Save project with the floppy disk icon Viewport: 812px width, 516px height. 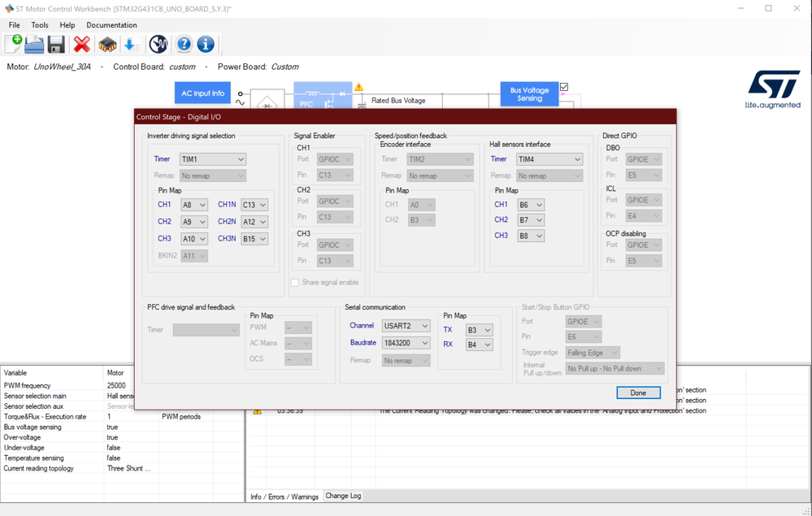[x=56, y=44]
